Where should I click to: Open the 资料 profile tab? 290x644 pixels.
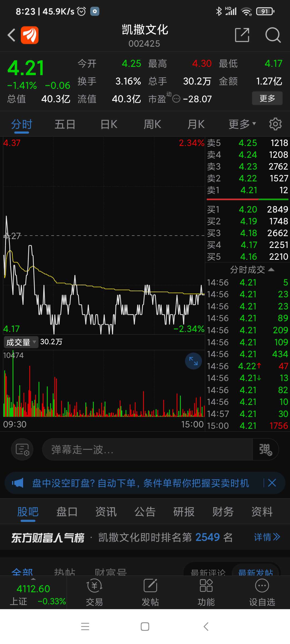pos(262,512)
